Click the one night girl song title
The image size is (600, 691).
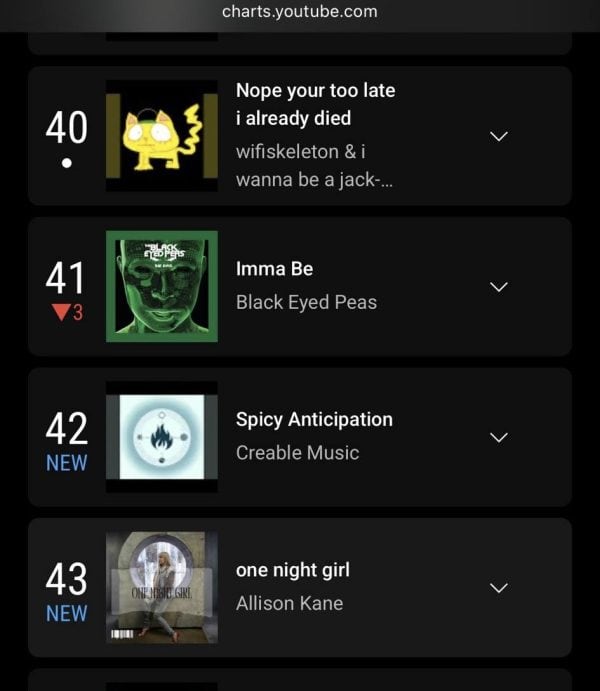[292, 570]
